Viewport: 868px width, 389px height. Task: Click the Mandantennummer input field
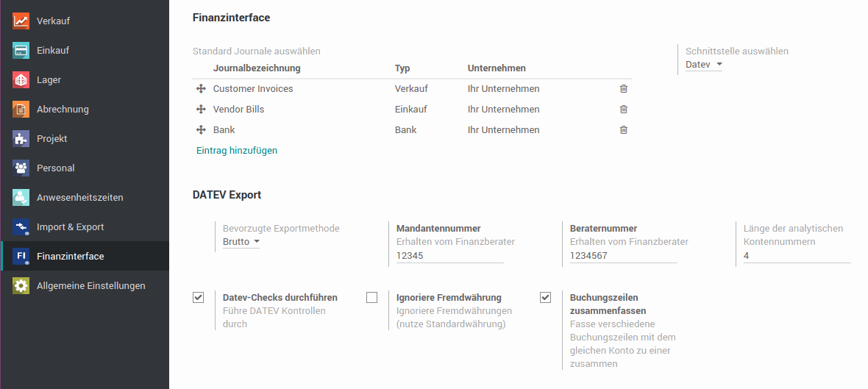[x=450, y=256]
